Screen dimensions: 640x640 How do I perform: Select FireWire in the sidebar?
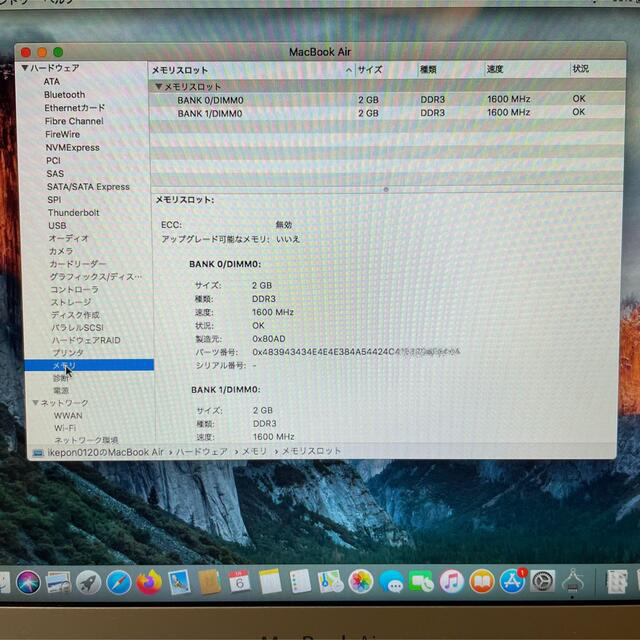(x=62, y=134)
